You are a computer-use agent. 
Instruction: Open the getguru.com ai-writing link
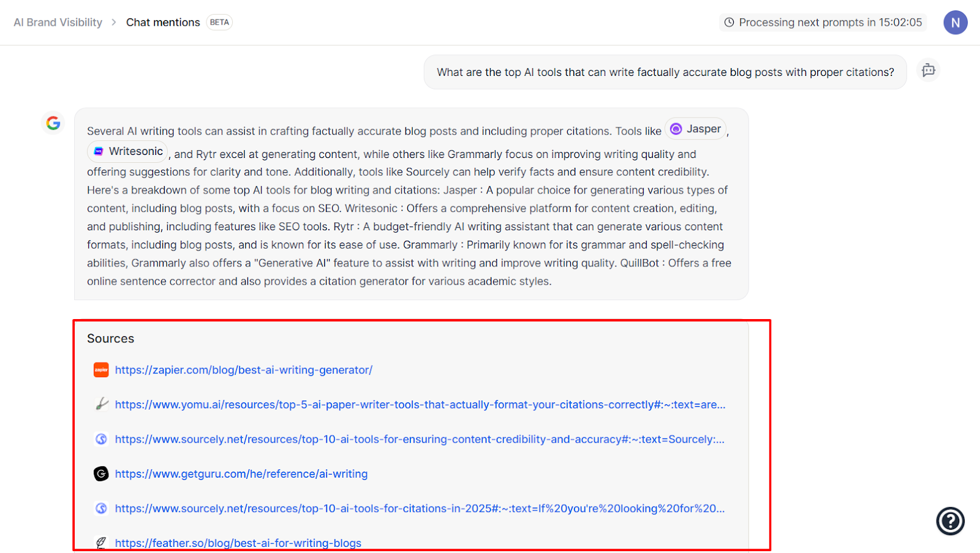point(241,474)
